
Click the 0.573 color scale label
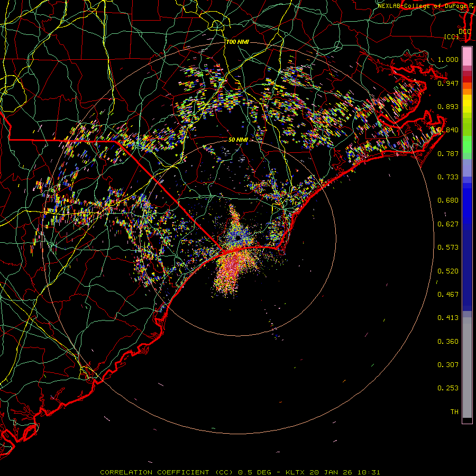click(448, 248)
